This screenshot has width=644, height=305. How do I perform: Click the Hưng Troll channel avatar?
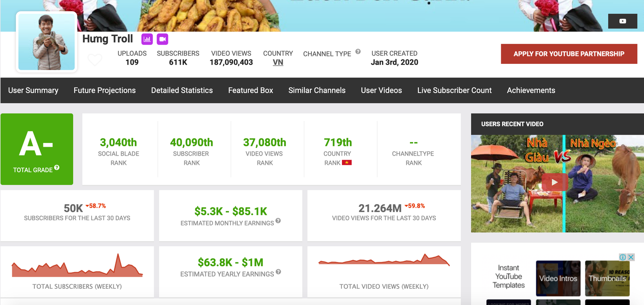click(47, 42)
